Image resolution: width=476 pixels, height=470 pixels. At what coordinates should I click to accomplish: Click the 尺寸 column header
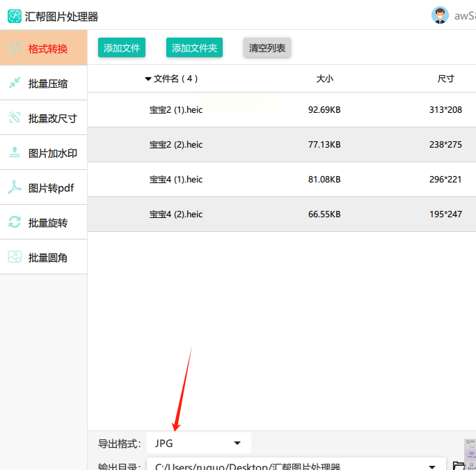(445, 79)
